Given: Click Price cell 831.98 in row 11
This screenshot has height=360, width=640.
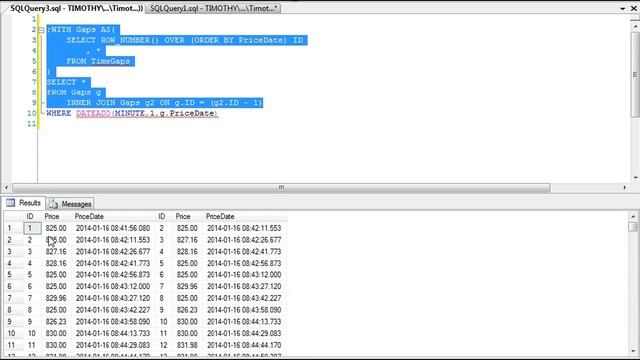Looking at the screenshot, I should click(187, 345).
